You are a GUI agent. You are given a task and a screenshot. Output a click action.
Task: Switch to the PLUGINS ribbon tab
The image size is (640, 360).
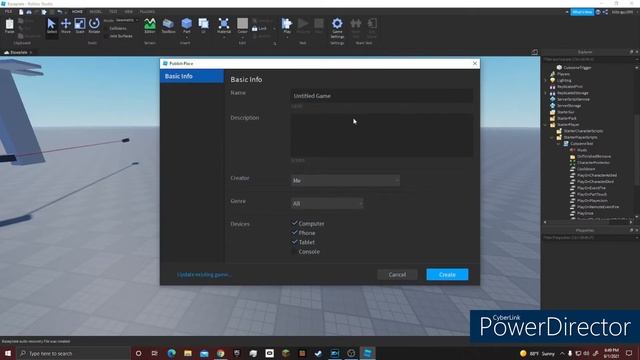coord(147,12)
